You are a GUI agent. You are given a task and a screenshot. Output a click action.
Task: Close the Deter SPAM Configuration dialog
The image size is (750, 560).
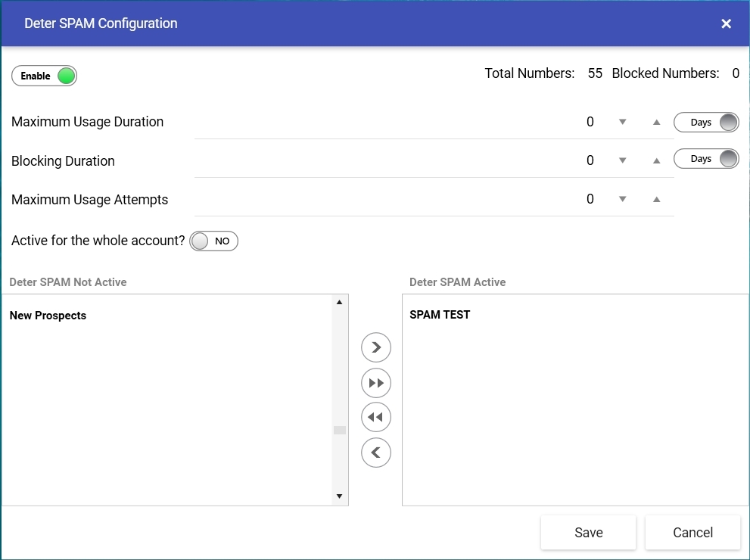(726, 23)
